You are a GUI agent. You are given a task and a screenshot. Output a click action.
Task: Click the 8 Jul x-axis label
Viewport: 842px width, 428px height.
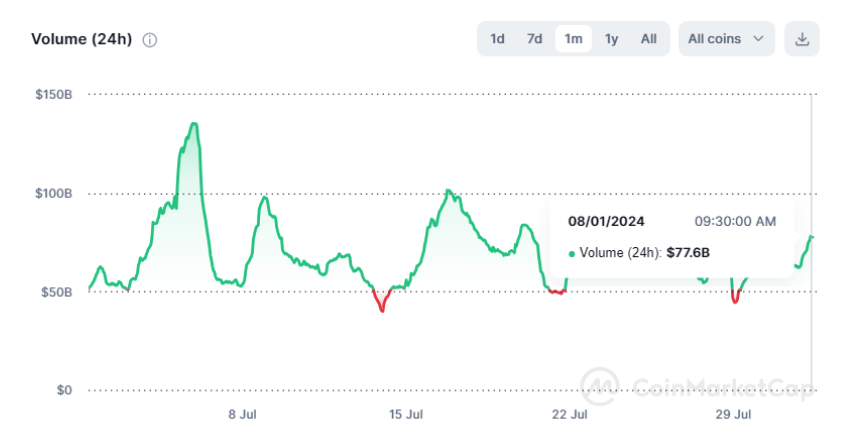(x=243, y=413)
